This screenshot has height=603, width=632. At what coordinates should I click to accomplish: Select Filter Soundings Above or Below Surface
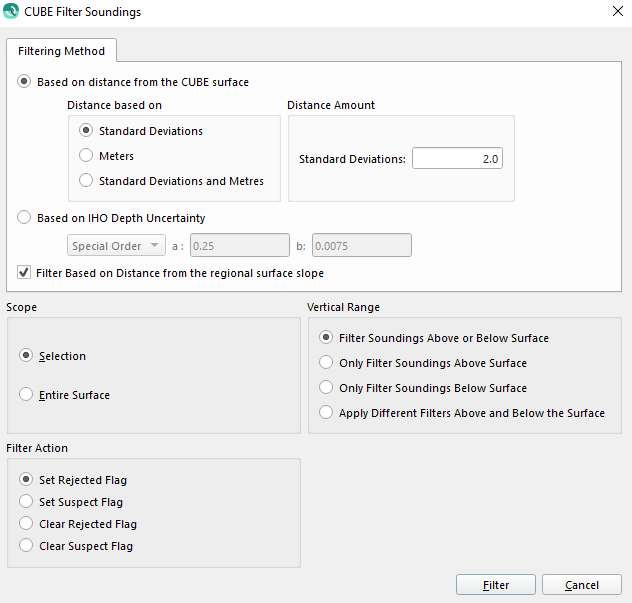(x=326, y=338)
